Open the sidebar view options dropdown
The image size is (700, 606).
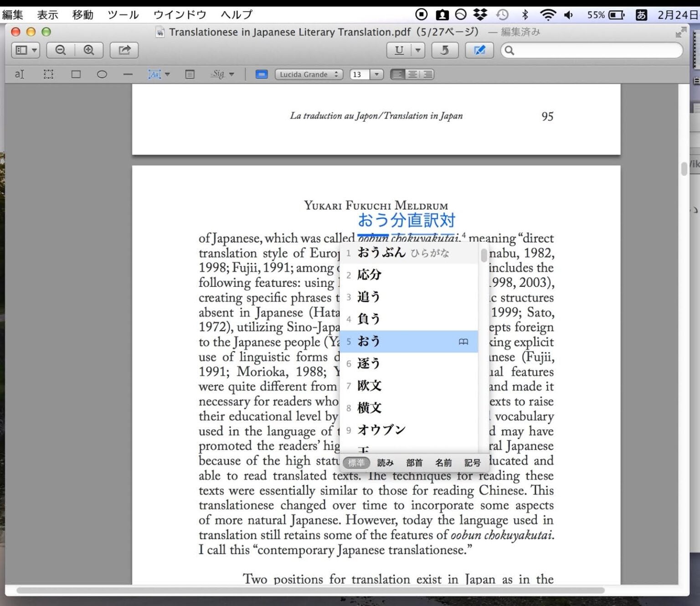pyautogui.click(x=26, y=50)
